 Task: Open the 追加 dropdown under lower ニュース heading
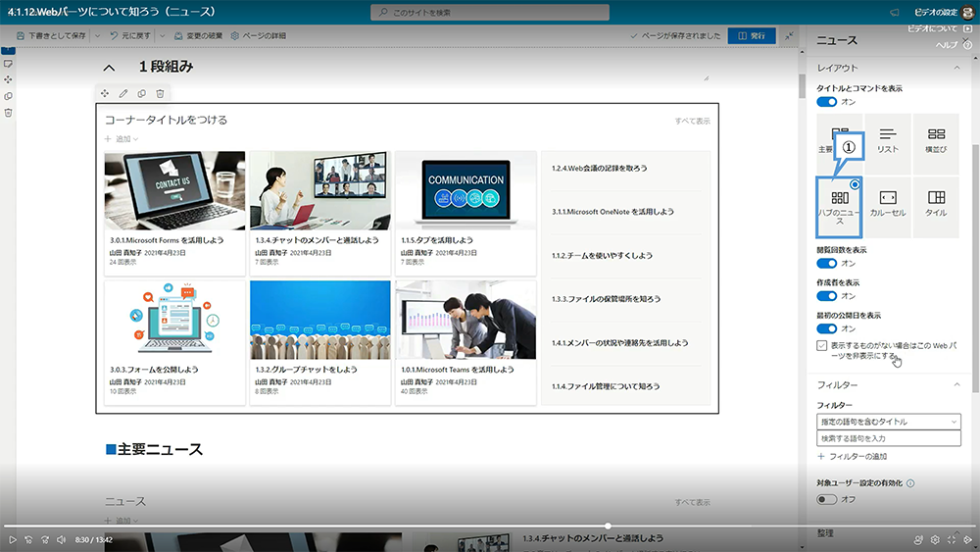click(x=122, y=520)
